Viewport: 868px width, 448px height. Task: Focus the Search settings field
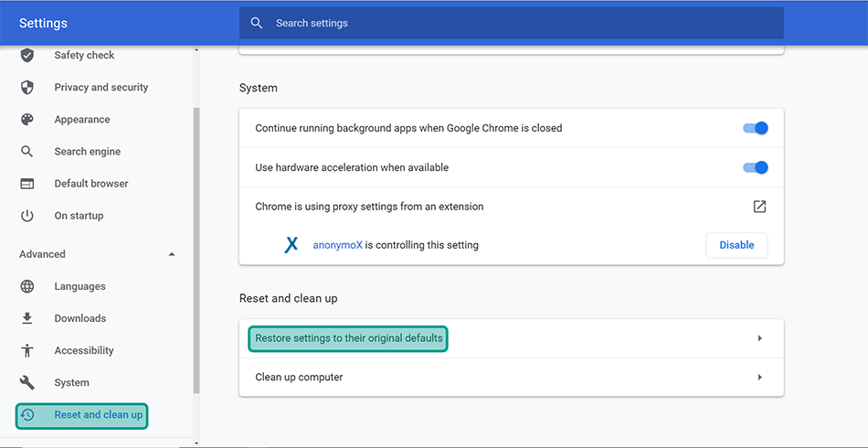pos(511,23)
